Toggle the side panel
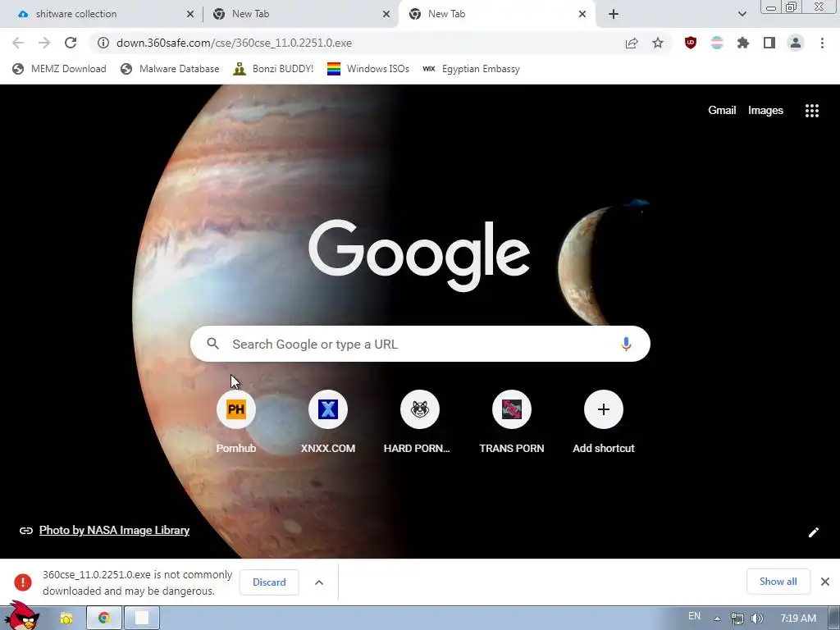The height and width of the screenshot is (630, 840). [769, 43]
